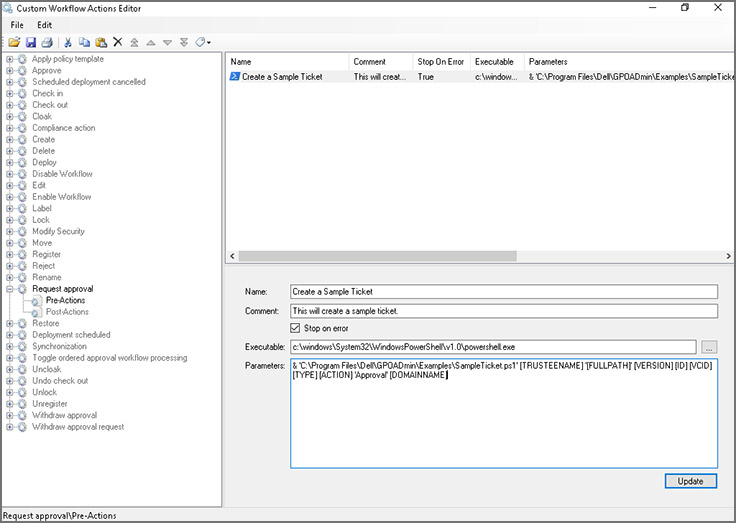Screen dimensions: 736x523
Task: Sort by the Name column header
Action: tap(288, 62)
